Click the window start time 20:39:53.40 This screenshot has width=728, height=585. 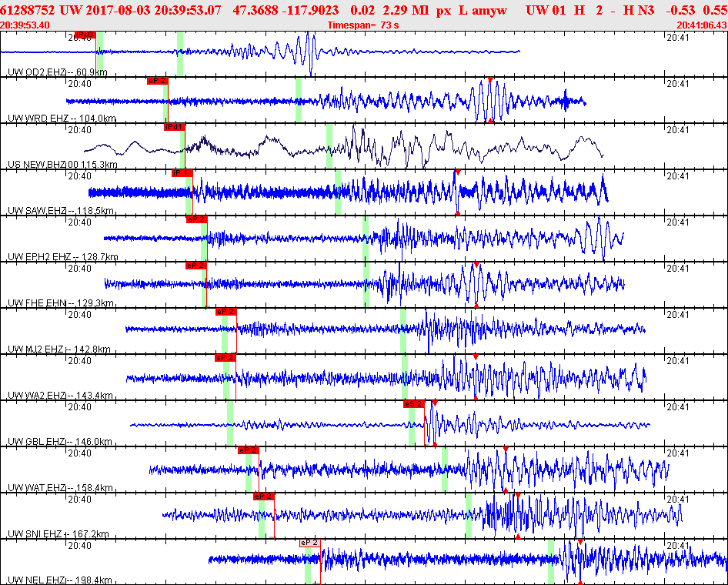click(25, 25)
